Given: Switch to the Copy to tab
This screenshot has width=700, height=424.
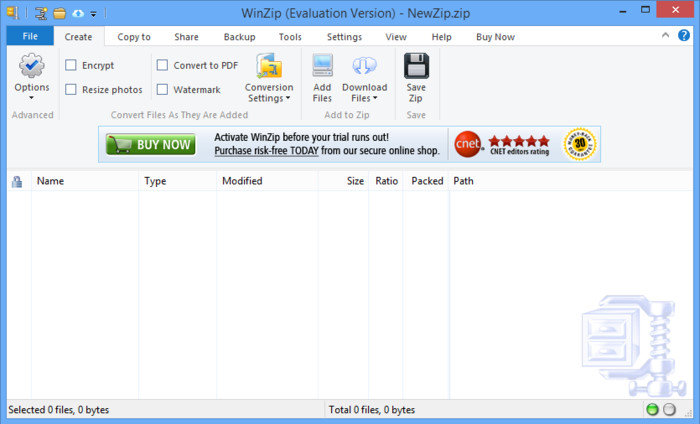Looking at the screenshot, I should click(134, 37).
